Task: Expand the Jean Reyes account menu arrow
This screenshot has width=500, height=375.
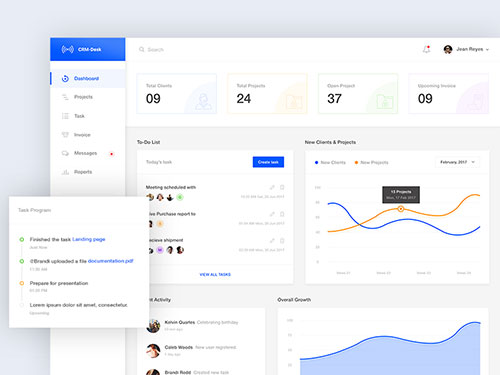Action: [487, 49]
